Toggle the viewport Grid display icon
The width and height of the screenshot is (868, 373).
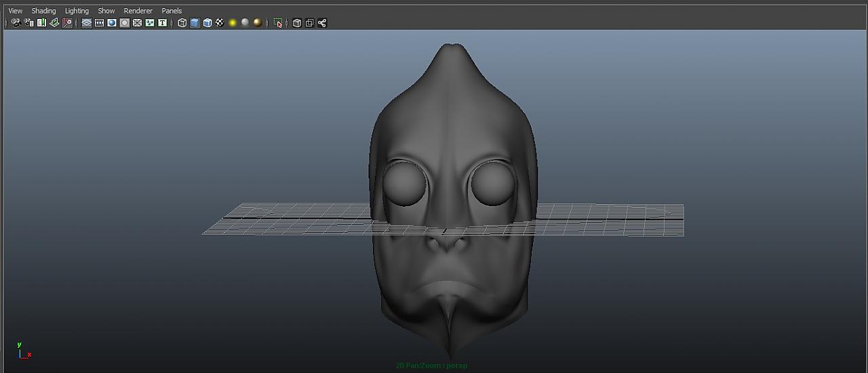(87, 23)
